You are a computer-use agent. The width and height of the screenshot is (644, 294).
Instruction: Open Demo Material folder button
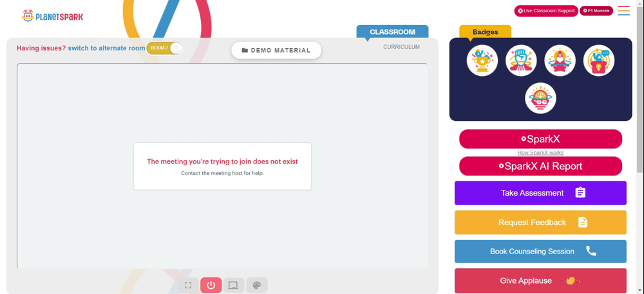(276, 50)
